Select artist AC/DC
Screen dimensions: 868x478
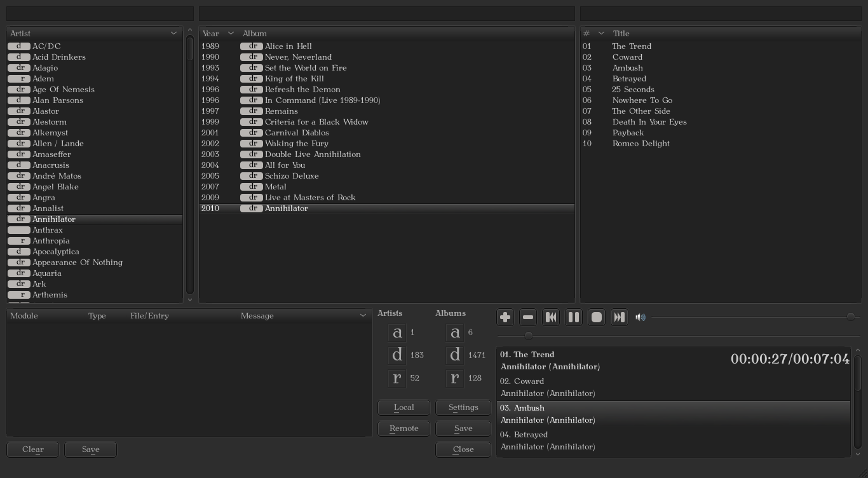(95, 46)
